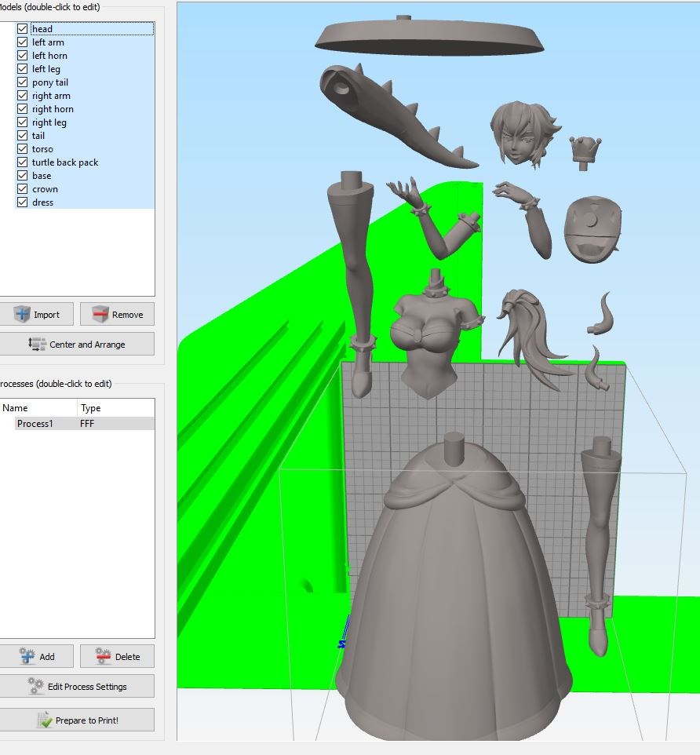Select the 'crown' model name
The height and width of the screenshot is (755, 700).
click(x=45, y=189)
